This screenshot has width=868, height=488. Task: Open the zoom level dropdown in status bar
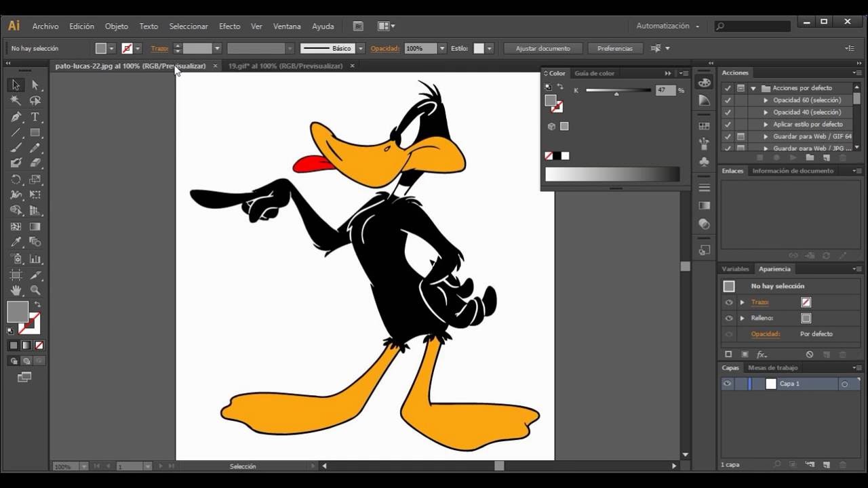84,466
